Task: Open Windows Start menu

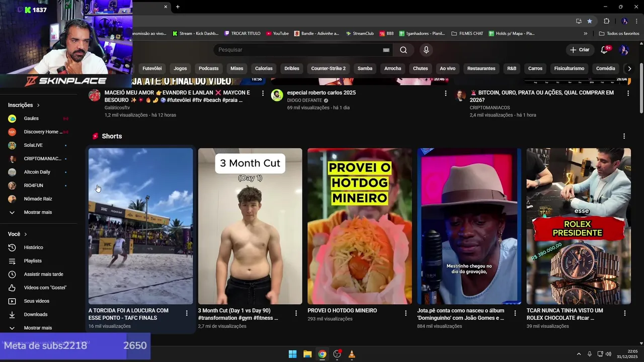Action: tap(292, 354)
